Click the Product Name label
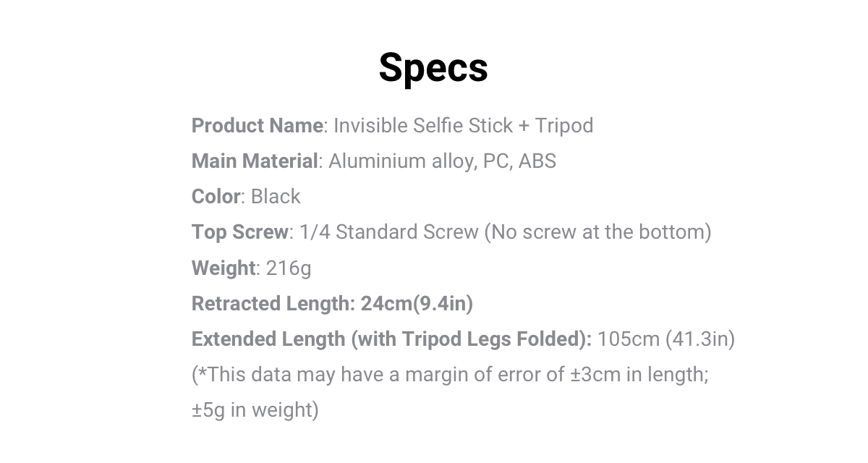The image size is (868, 463). click(x=257, y=126)
